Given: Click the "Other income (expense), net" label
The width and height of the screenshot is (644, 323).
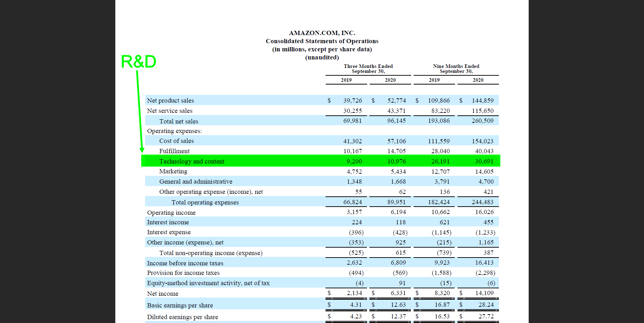Looking at the screenshot, I should pos(185,242).
